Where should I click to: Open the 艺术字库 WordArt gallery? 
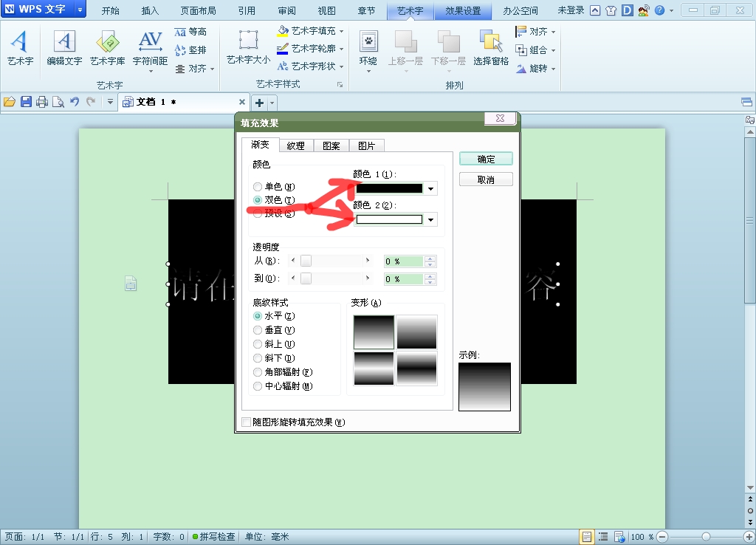(x=108, y=47)
